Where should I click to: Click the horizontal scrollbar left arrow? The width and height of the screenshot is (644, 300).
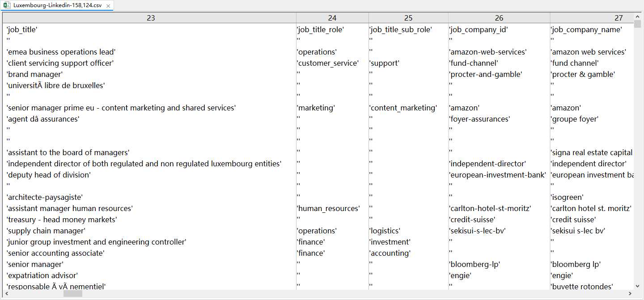(x=6, y=294)
